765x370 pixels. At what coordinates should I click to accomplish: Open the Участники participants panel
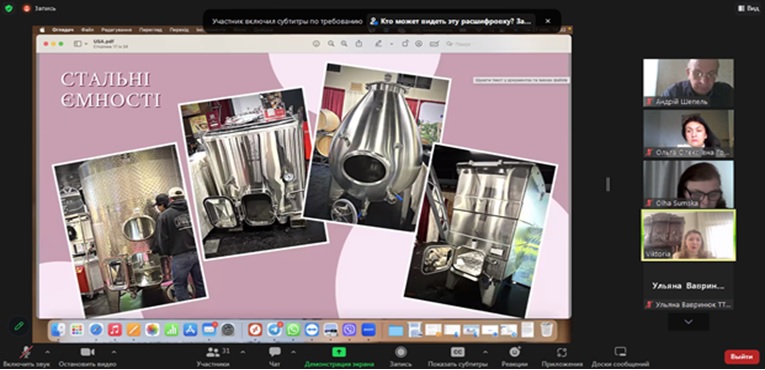(213, 357)
